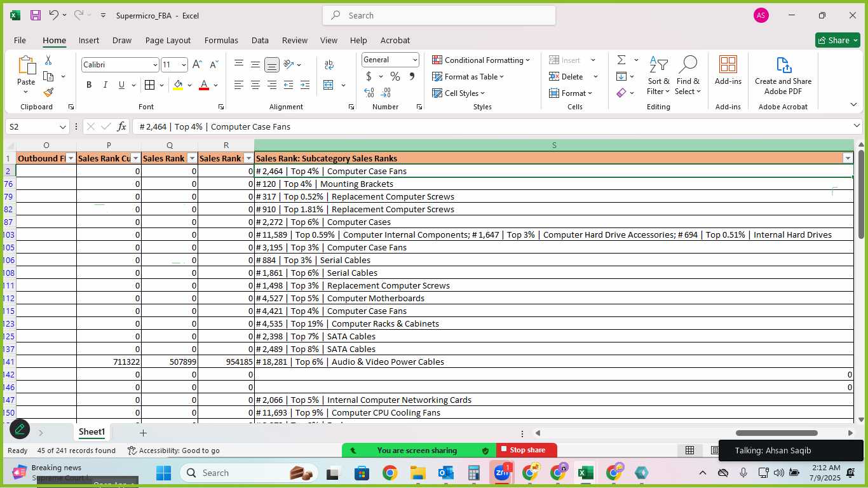Open Find & Select
868x488 pixels.
pos(688,76)
